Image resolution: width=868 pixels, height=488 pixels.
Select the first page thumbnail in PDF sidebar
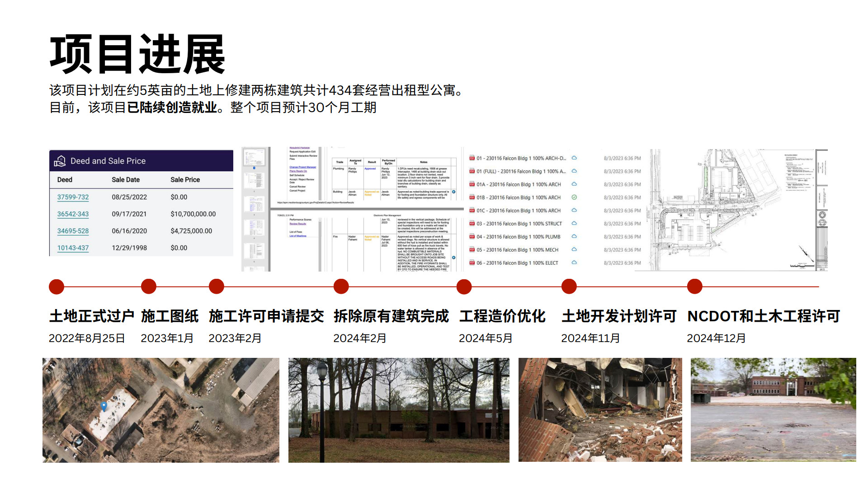(x=255, y=158)
